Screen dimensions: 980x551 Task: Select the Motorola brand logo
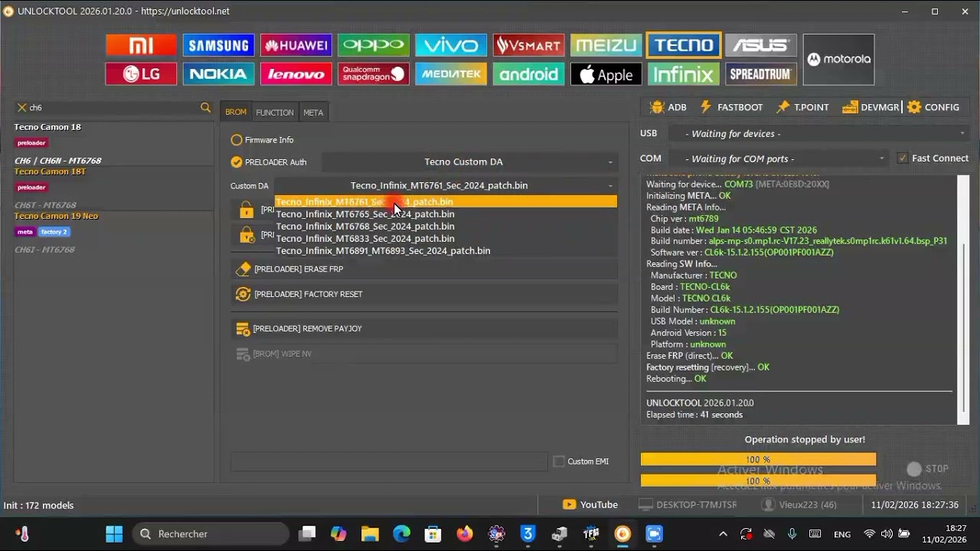(838, 59)
